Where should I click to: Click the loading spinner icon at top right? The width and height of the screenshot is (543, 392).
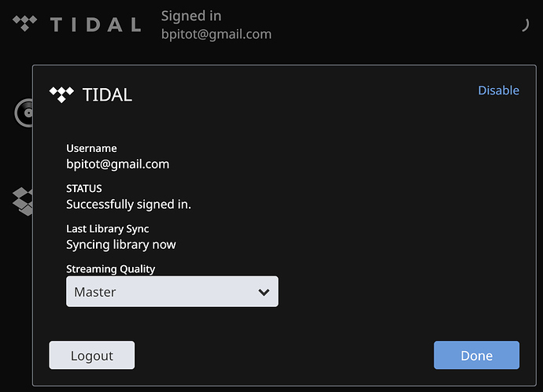pyautogui.click(x=525, y=25)
